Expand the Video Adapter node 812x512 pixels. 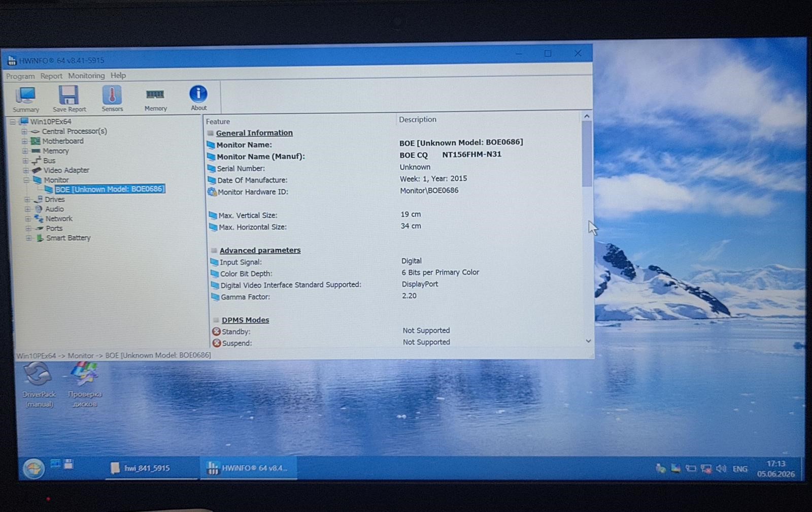pyautogui.click(x=26, y=170)
